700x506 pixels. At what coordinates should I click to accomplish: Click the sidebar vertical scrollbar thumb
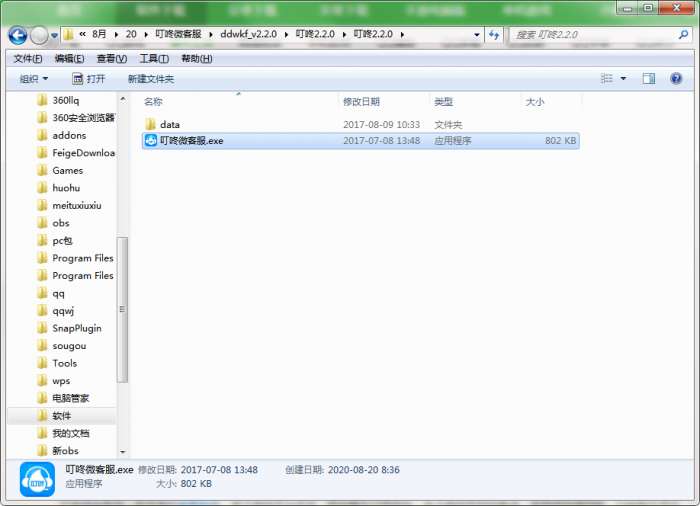point(123,309)
